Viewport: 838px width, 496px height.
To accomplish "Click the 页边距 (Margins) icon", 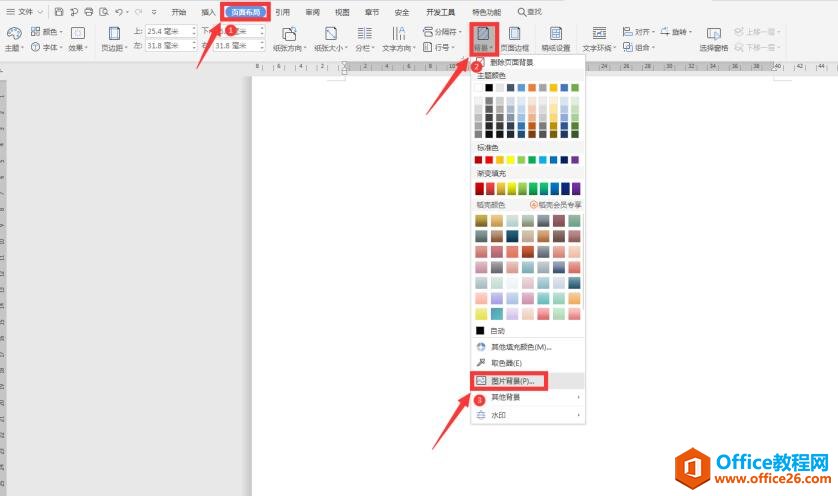I will [114, 38].
